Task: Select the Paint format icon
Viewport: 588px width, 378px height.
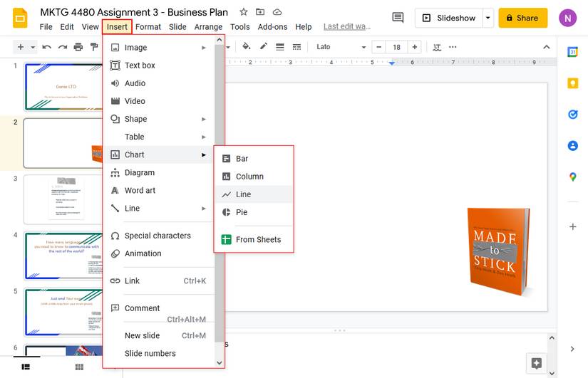Action: coord(94,47)
